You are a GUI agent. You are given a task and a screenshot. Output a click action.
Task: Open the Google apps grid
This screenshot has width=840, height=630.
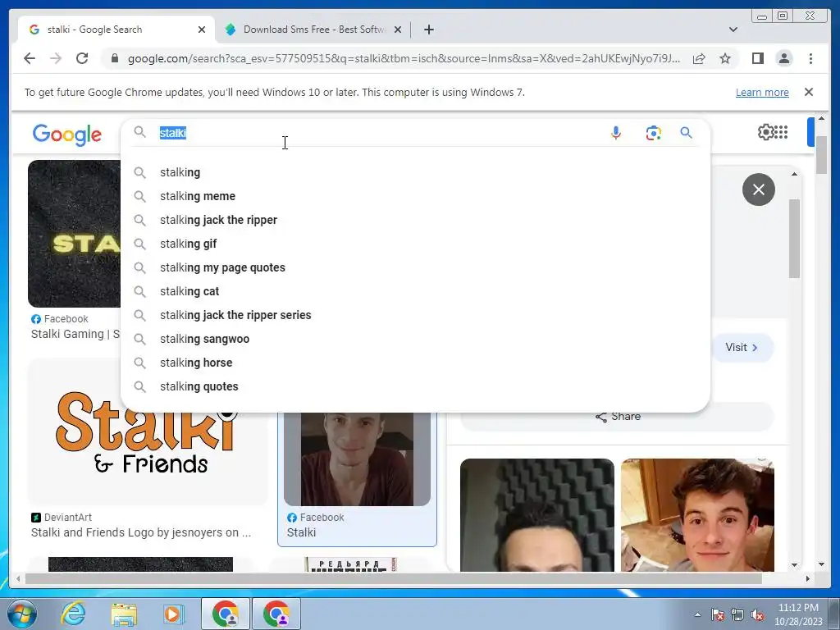(781, 131)
